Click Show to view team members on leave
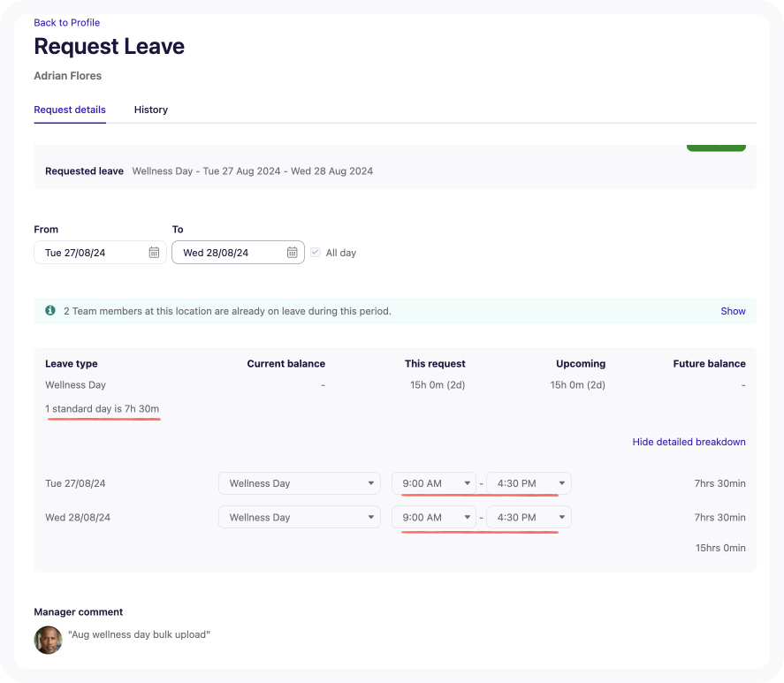Viewport: 784px width, 683px height. click(x=733, y=311)
